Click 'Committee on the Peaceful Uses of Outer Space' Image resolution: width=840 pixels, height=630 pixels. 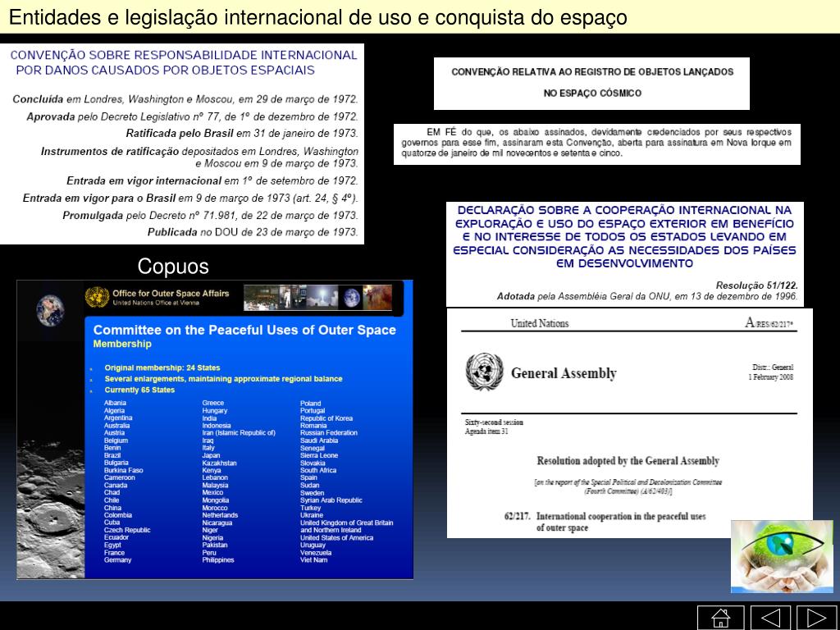(244, 330)
